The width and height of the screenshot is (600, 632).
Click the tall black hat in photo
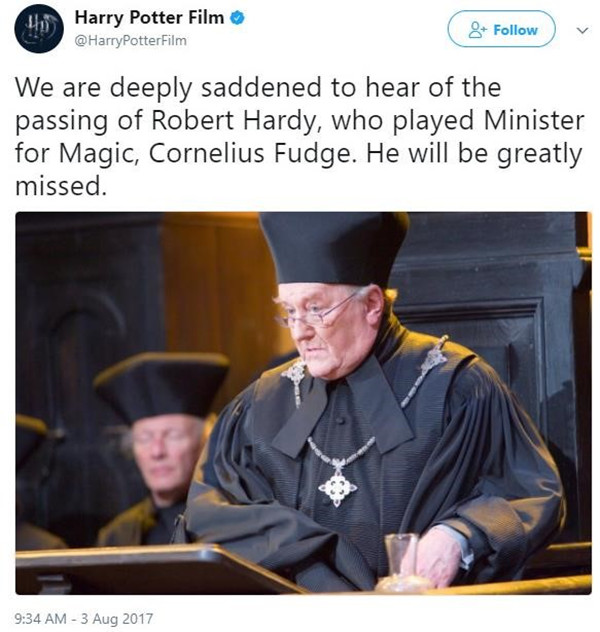click(x=334, y=247)
